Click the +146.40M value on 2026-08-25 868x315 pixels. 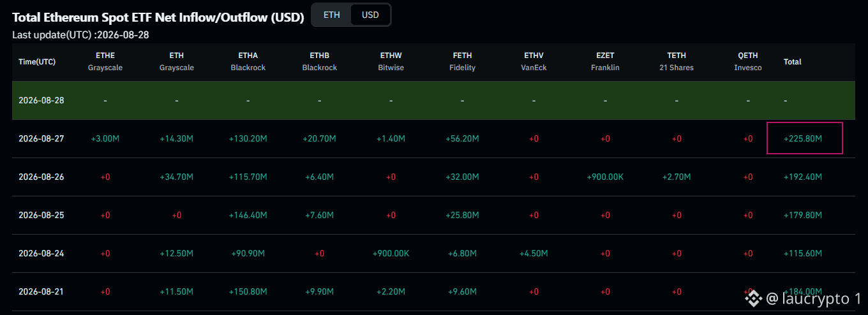coord(248,215)
